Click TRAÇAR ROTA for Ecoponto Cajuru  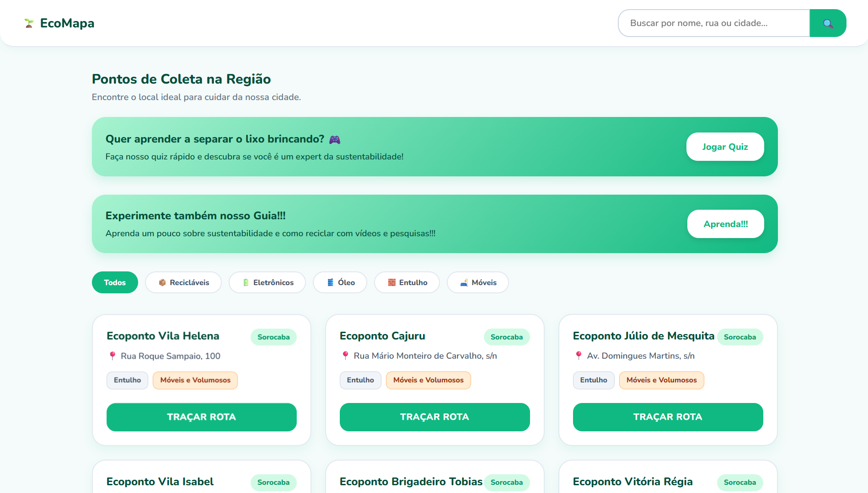tap(435, 417)
